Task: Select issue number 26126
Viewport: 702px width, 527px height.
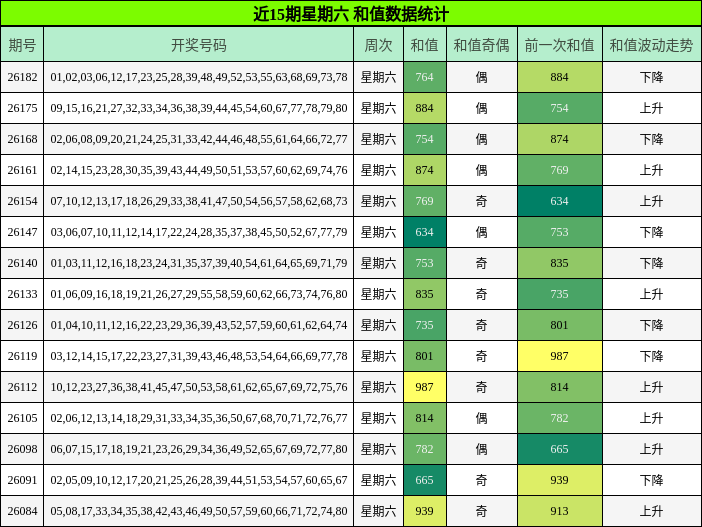Action: tap(22, 325)
